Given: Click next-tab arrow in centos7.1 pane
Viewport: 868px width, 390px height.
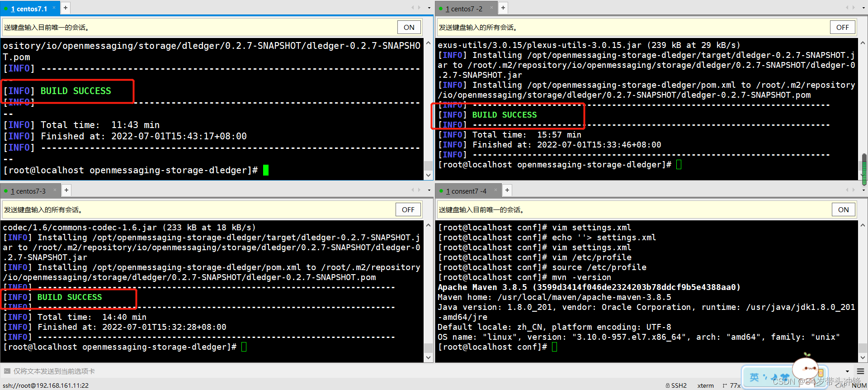Looking at the screenshot, I should (x=419, y=7).
